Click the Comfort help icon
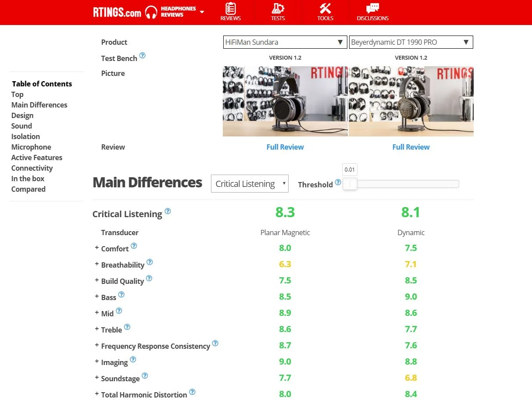 tap(134, 246)
